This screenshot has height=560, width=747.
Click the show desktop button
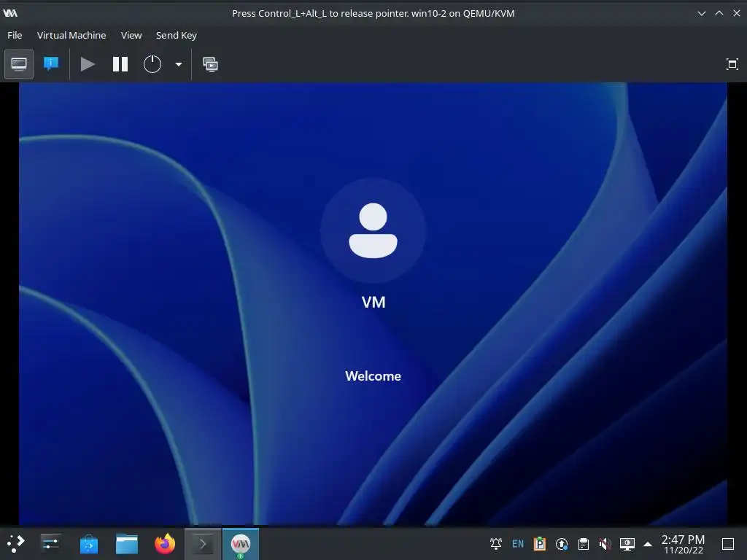(x=728, y=544)
